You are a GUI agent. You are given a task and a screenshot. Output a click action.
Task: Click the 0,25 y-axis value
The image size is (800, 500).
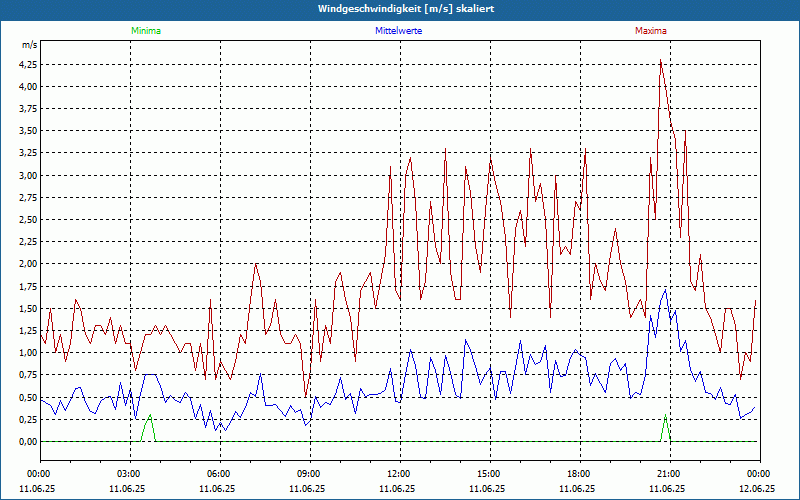point(28,419)
